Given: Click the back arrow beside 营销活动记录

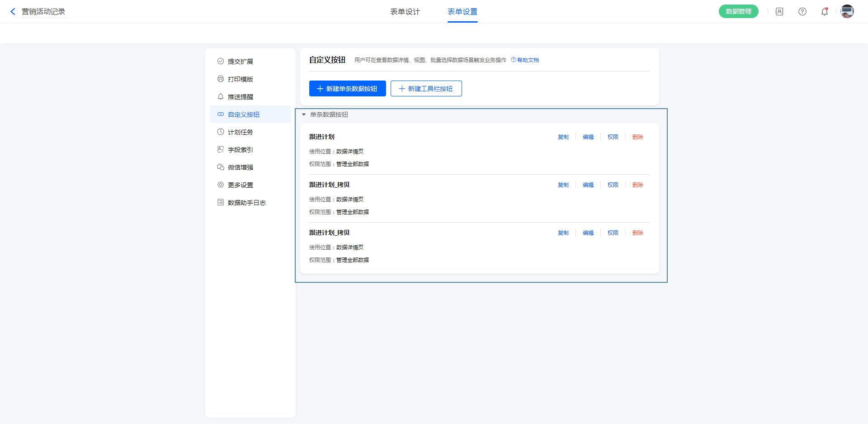Looking at the screenshot, I should point(13,12).
